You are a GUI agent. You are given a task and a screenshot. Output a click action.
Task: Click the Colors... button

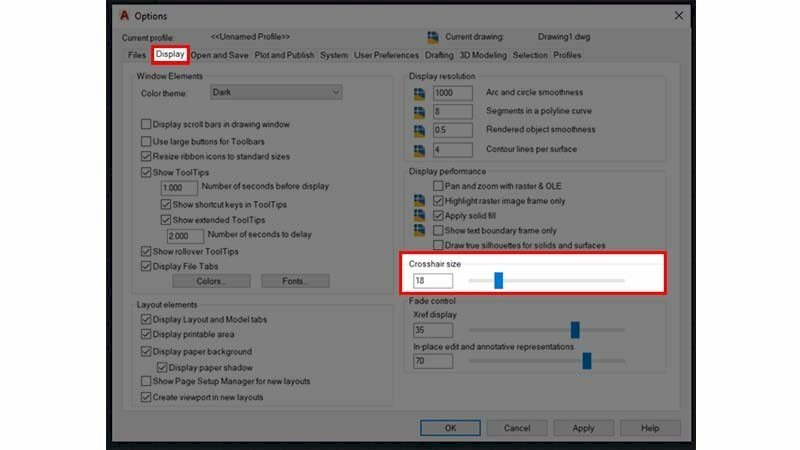pos(210,282)
